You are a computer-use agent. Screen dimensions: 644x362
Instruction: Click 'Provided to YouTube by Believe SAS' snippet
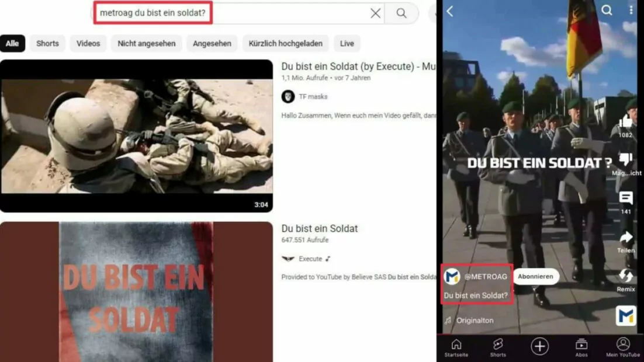pyautogui.click(x=359, y=277)
